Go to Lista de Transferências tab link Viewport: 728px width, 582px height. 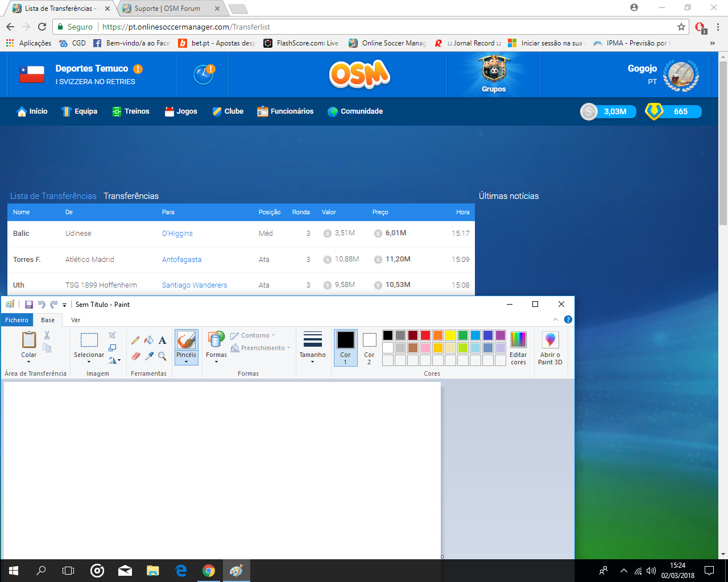point(53,196)
